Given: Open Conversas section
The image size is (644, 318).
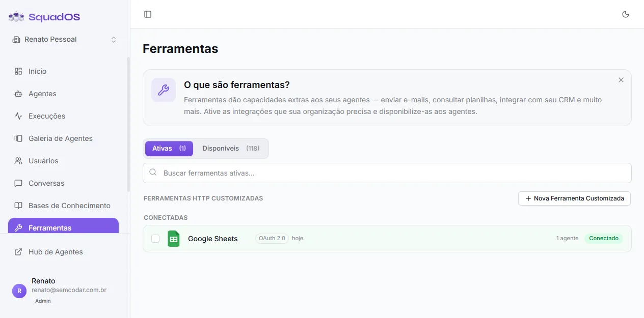Looking at the screenshot, I should click(x=63, y=183).
